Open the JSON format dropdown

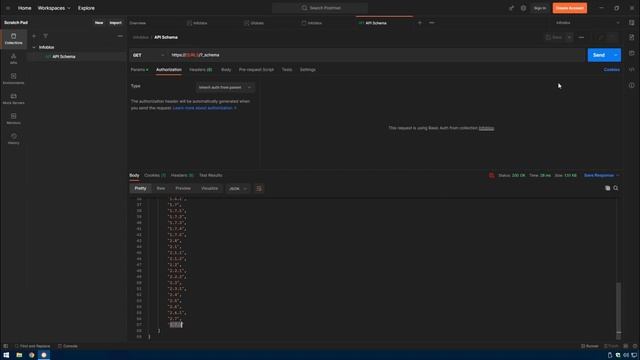238,189
